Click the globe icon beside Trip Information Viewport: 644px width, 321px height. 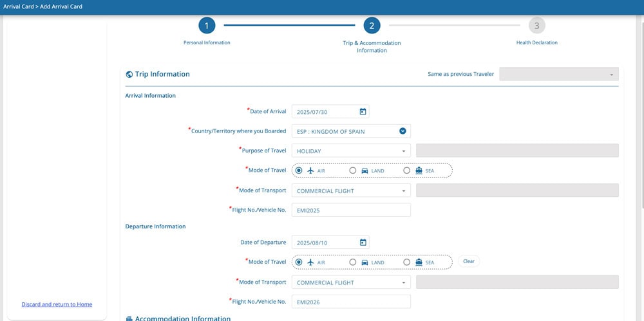[x=129, y=75]
